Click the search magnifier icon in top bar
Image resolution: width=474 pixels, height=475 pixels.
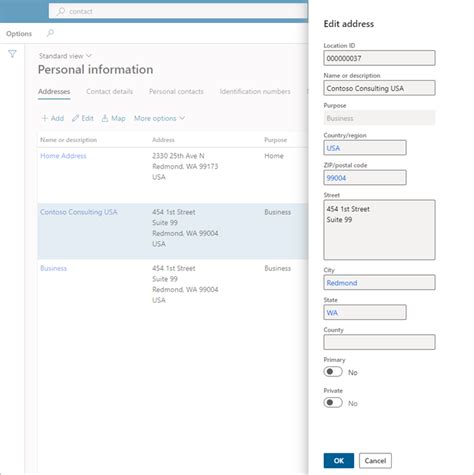61,11
